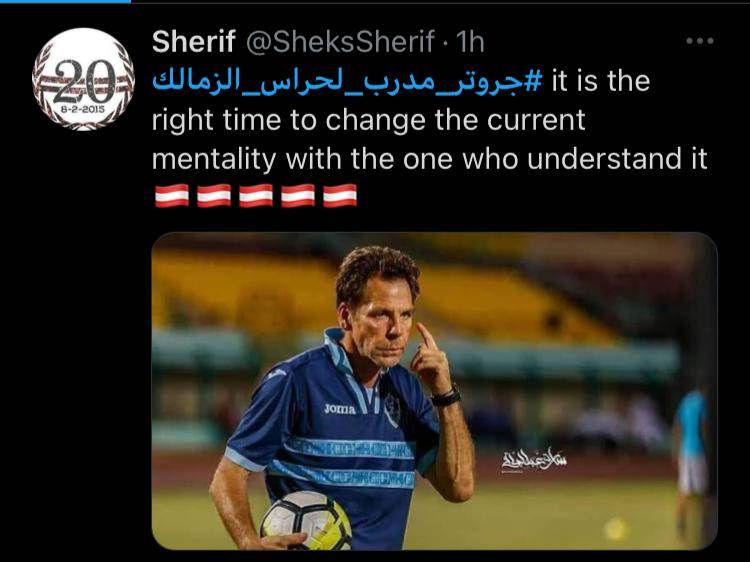The image size is (750, 562).
Task: Click the unfilled grey progress track at top
Action: [x=440, y=2]
